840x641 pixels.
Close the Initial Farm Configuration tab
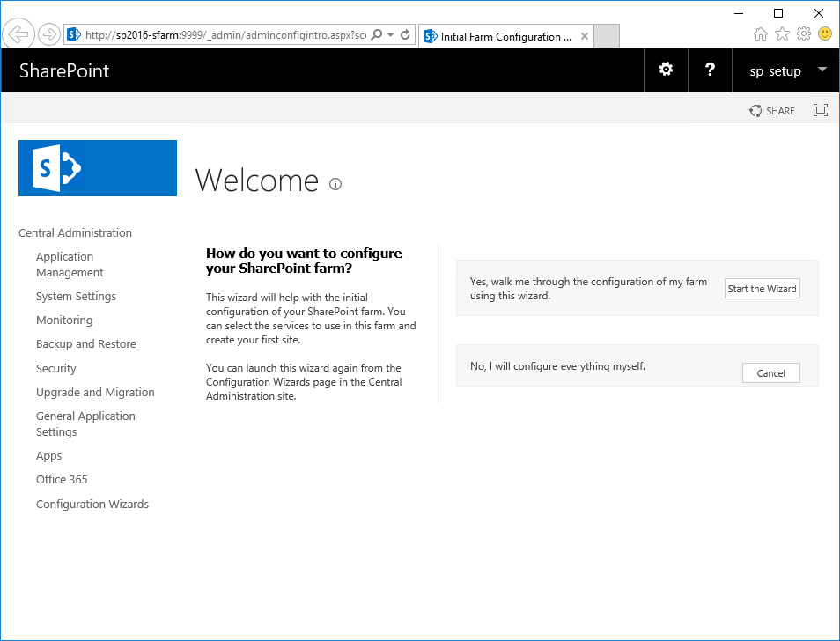tap(585, 36)
